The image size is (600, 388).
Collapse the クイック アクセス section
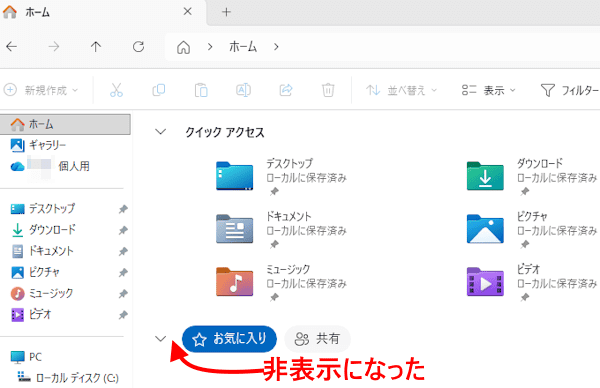pos(161,132)
